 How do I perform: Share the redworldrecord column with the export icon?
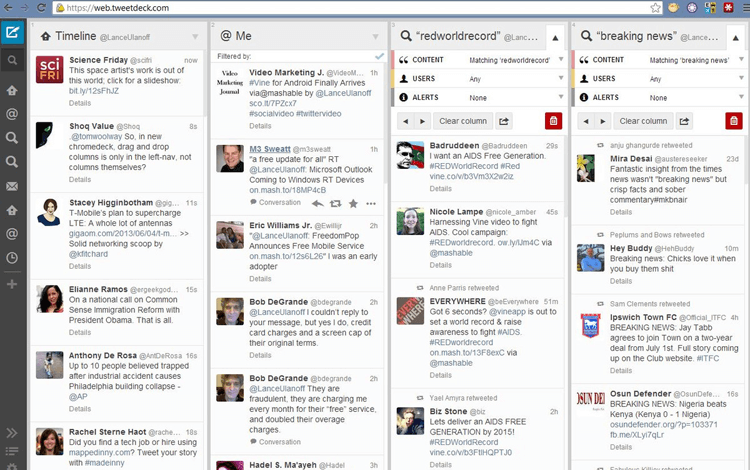(x=504, y=121)
